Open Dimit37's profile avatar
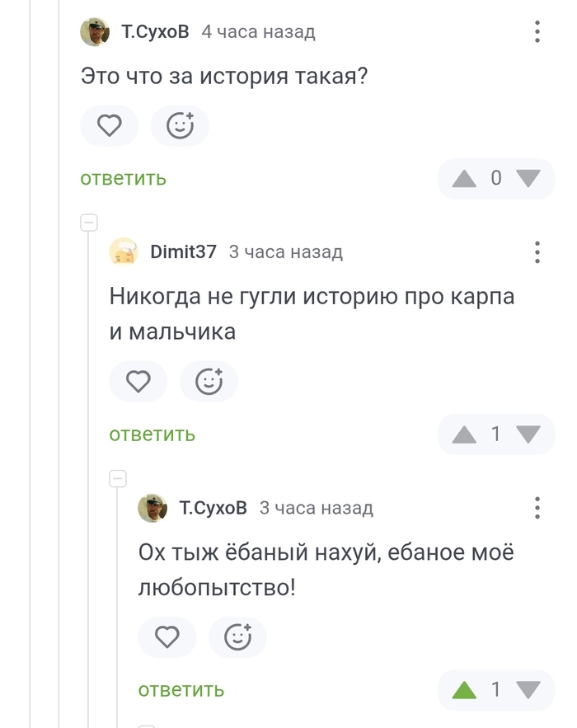Screen dimensions: 577x728 coord(124,252)
